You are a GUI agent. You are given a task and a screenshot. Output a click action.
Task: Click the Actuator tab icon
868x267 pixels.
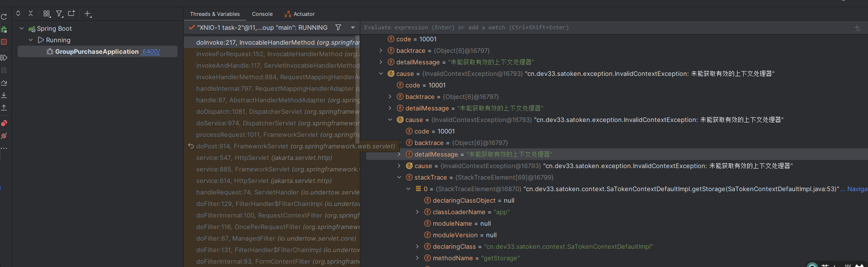coord(288,14)
